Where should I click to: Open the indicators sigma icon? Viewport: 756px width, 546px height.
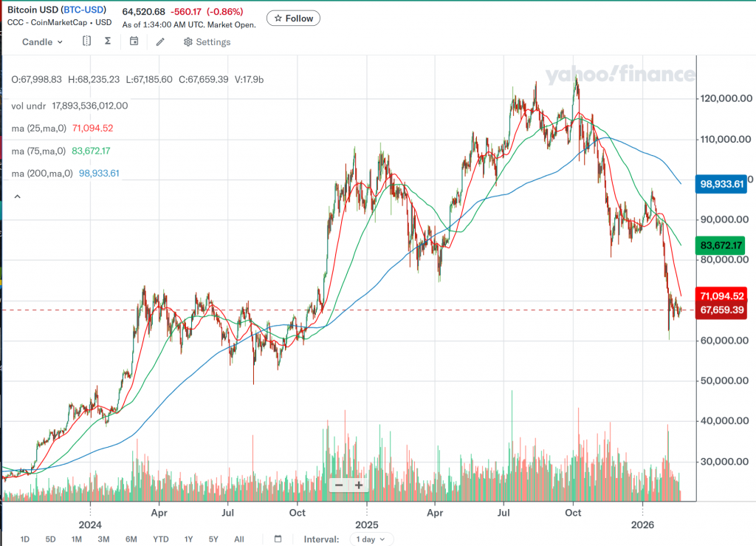(x=108, y=41)
